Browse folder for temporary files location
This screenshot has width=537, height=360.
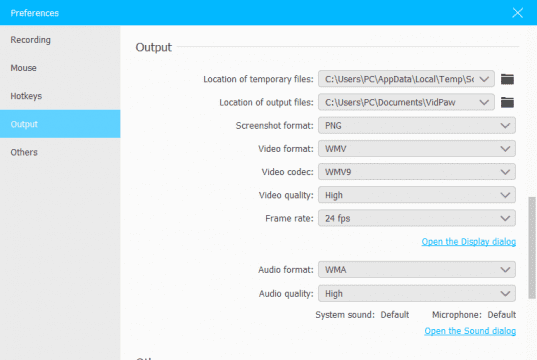pos(507,79)
